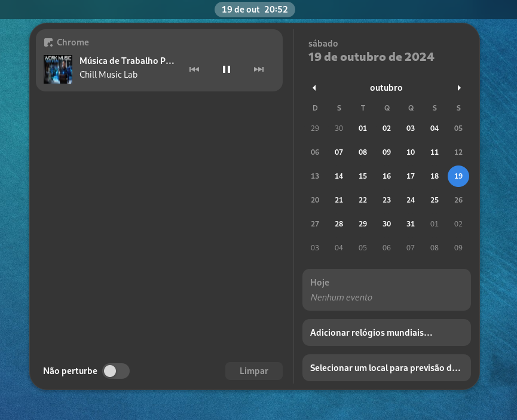Skip to the next track
The width and height of the screenshot is (517, 420).
click(259, 69)
